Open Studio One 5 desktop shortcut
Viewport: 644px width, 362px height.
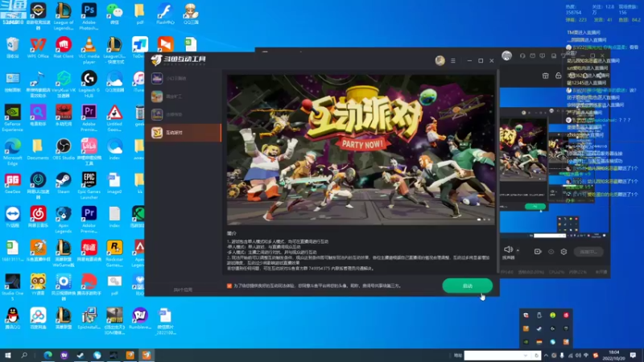[x=12, y=287]
